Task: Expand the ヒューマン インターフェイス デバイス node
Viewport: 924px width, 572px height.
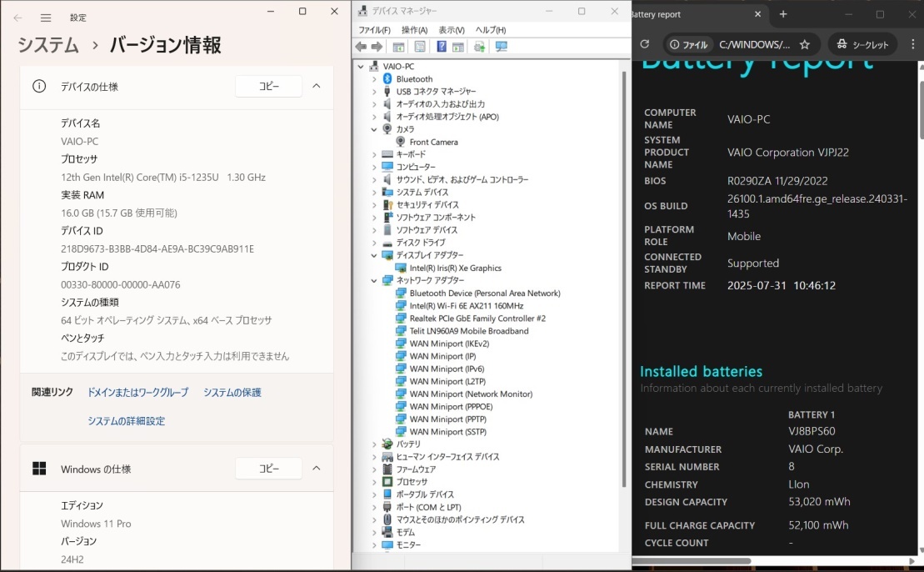Action: [374, 457]
